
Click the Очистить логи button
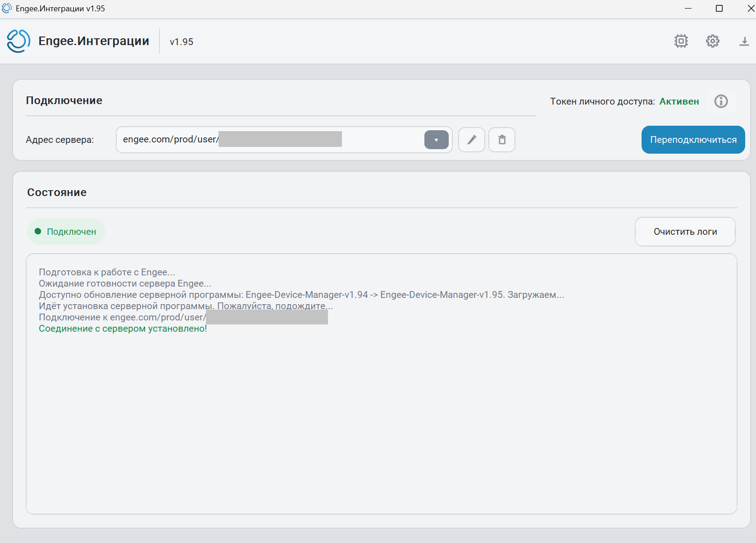(685, 232)
